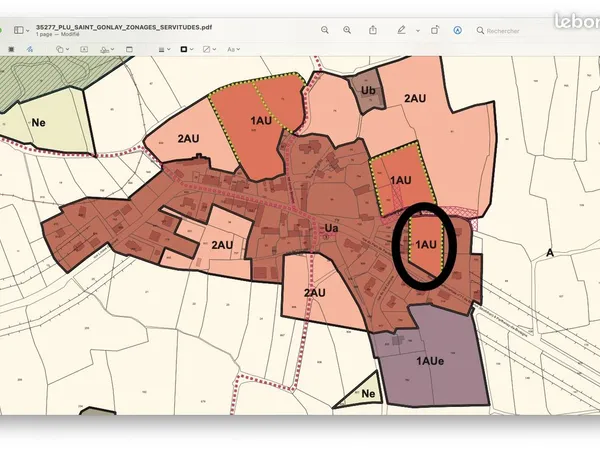Toggle the sidebar view icon
The height and width of the screenshot is (450, 600).
(x=18, y=30)
